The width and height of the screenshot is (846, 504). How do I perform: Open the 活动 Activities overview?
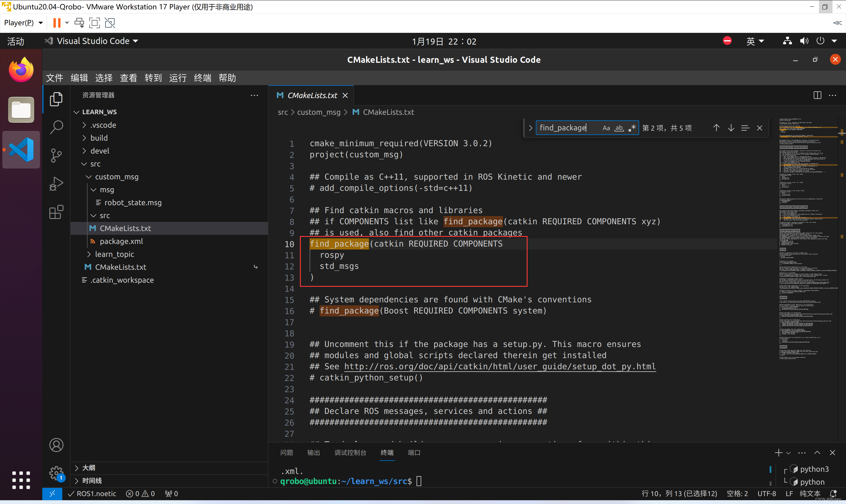(16, 41)
